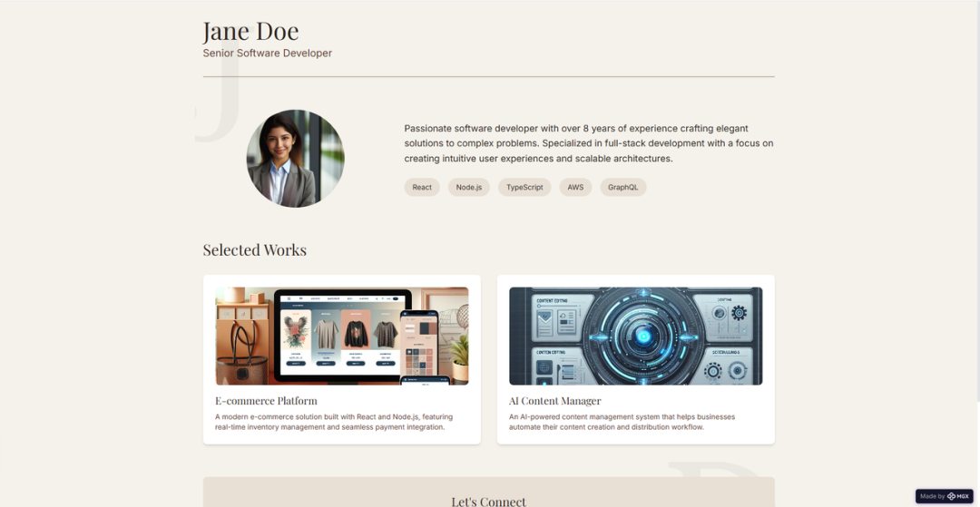The height and width of the screenshot is (507, 980).
Task: Click the Selected Works heading
Action: (254, 250)
